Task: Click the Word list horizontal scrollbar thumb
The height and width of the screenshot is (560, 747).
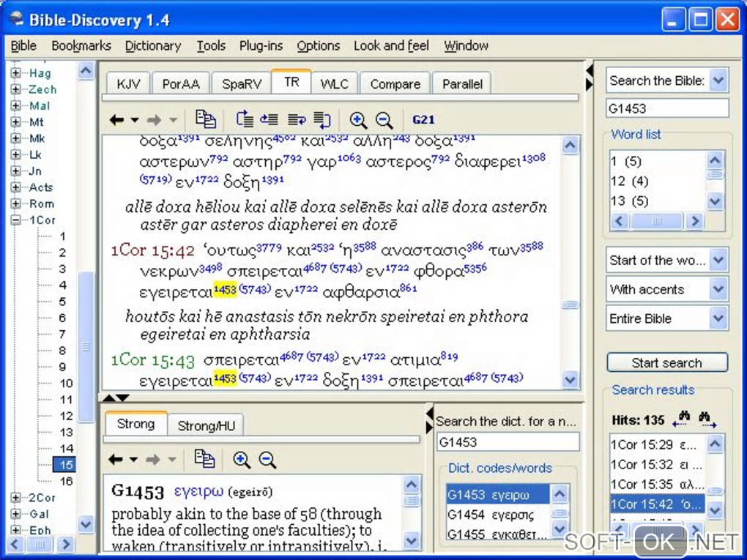Action: point(656,221)
